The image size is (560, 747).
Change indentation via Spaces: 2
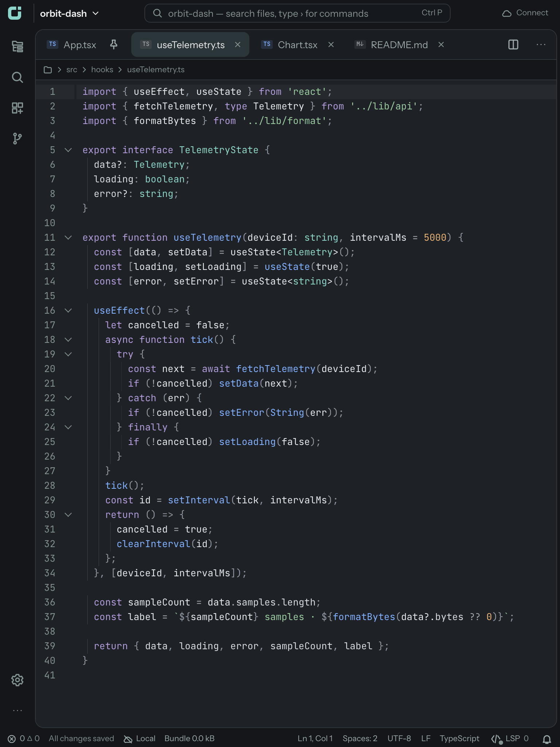[x=360, y=739]
